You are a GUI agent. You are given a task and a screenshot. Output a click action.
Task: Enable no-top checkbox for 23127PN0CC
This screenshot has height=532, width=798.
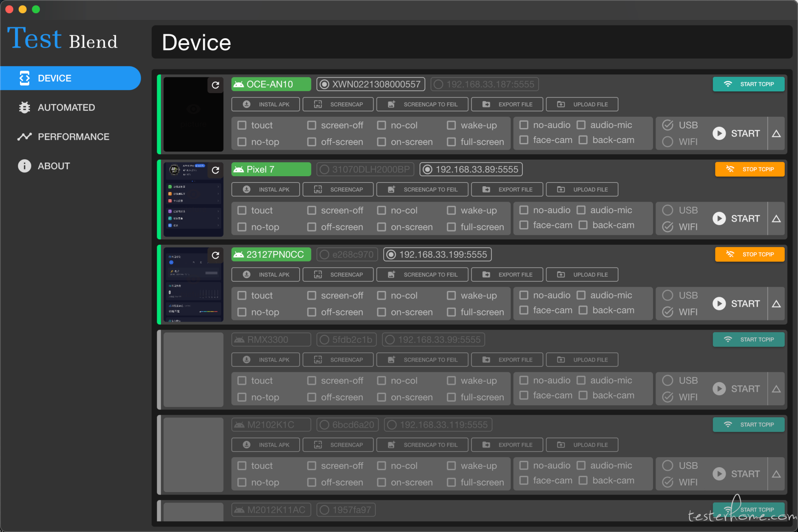[x=242, y=312]
